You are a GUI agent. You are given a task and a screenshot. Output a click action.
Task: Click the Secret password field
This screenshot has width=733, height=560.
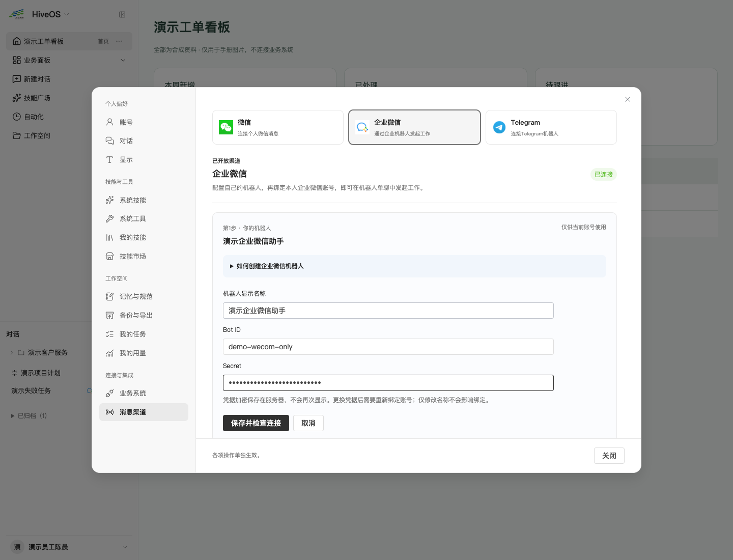(x=388, y=383)
